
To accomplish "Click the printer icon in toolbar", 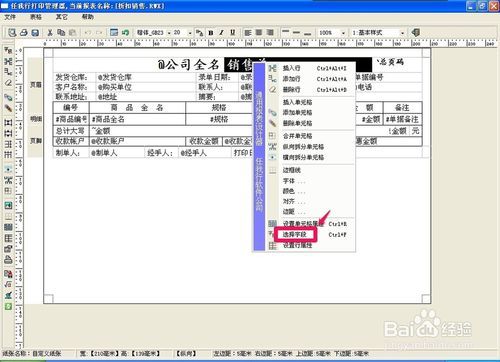I will (24, 33).
